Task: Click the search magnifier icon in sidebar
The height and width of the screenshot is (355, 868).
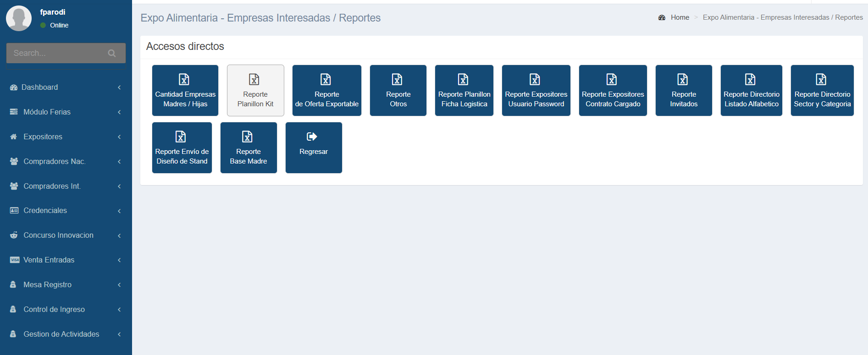Action: 111,53
